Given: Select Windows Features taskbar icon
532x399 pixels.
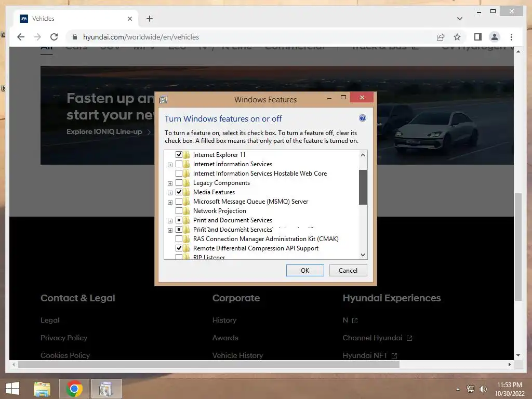Looking at the screenshot, I should pos(106,389).
